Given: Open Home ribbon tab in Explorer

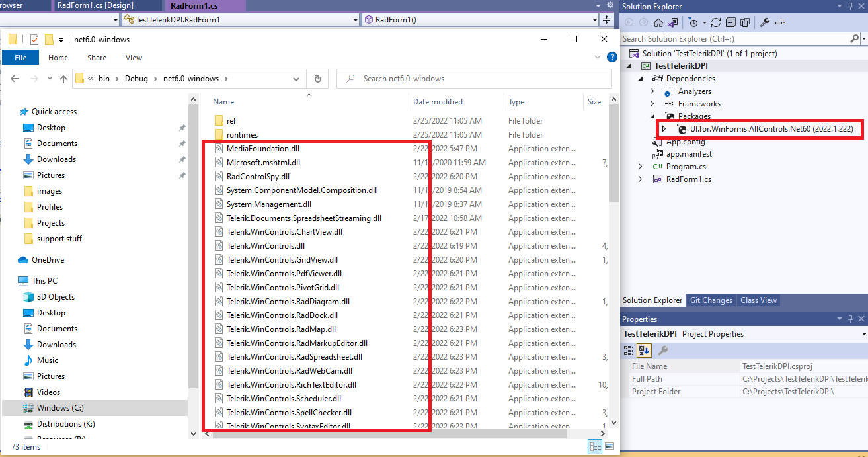Looking at the screenshot, I should (58, 58).
